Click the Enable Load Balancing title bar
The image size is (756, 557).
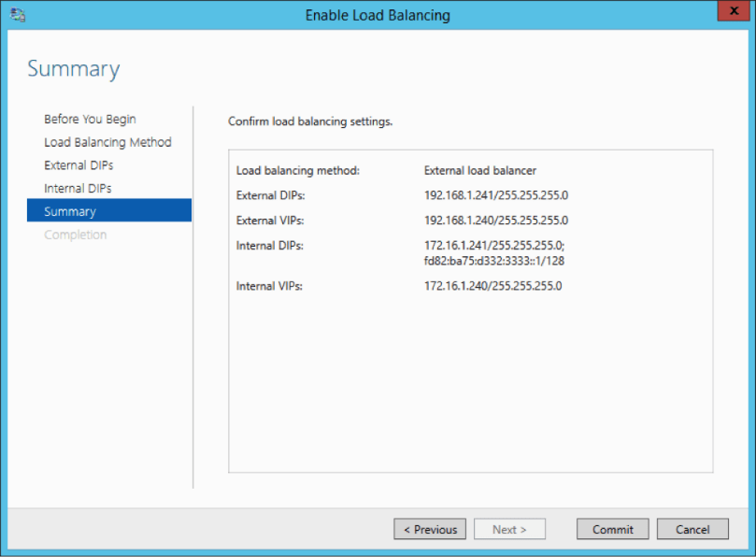(378, 15)
